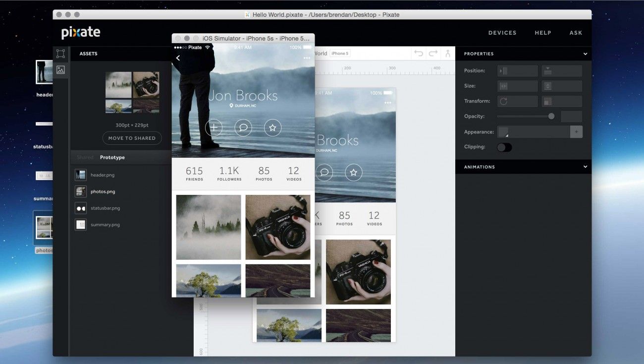The width and height of the screenshot is (644, 364).
Task: Open the HELP menu
Action: [x=543, y=33]
